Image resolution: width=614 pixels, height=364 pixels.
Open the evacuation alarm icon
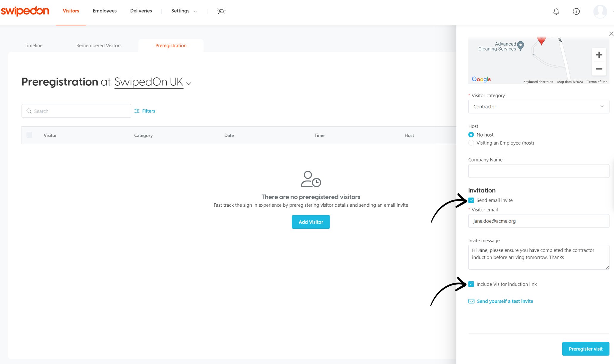[x=221, y=11]
